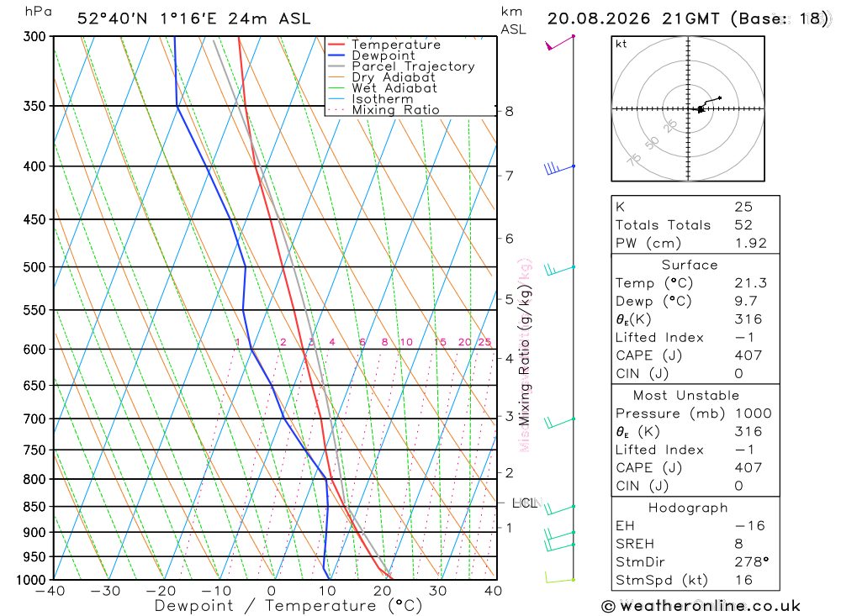Click the wind barb at 300 hPa
This screenshot has height=616, width=841.
coord(560,42)
